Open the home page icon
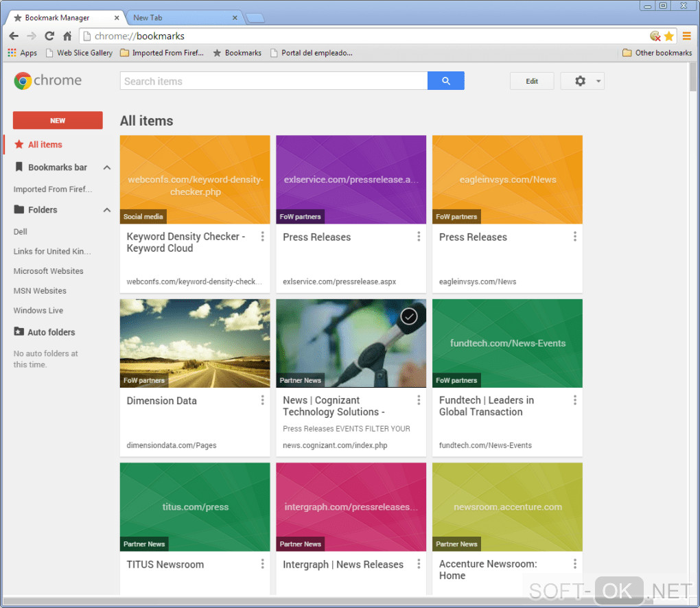The image size is (700, 608). (x=67, y=36)
